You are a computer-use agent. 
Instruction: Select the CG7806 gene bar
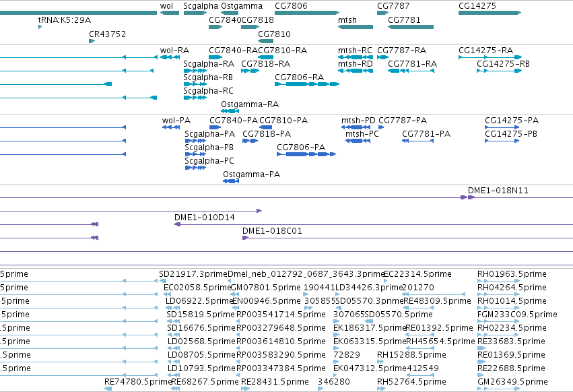click(x=307, y=13)
